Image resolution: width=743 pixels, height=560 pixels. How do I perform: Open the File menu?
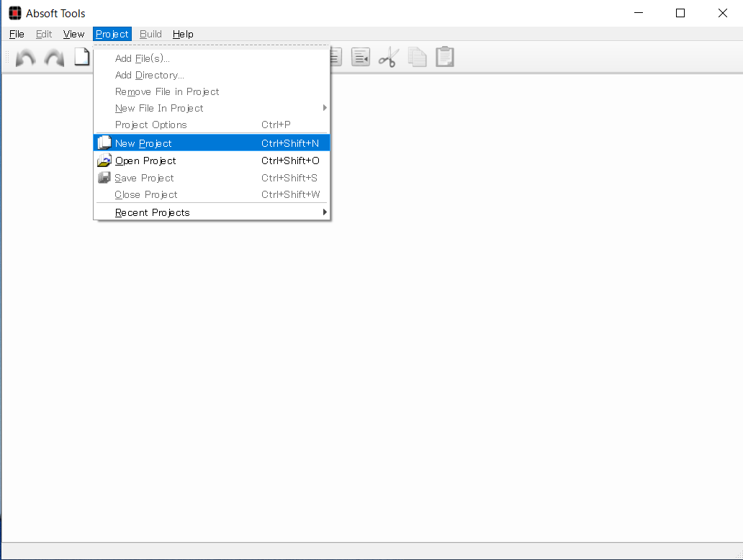coord(17,34)
